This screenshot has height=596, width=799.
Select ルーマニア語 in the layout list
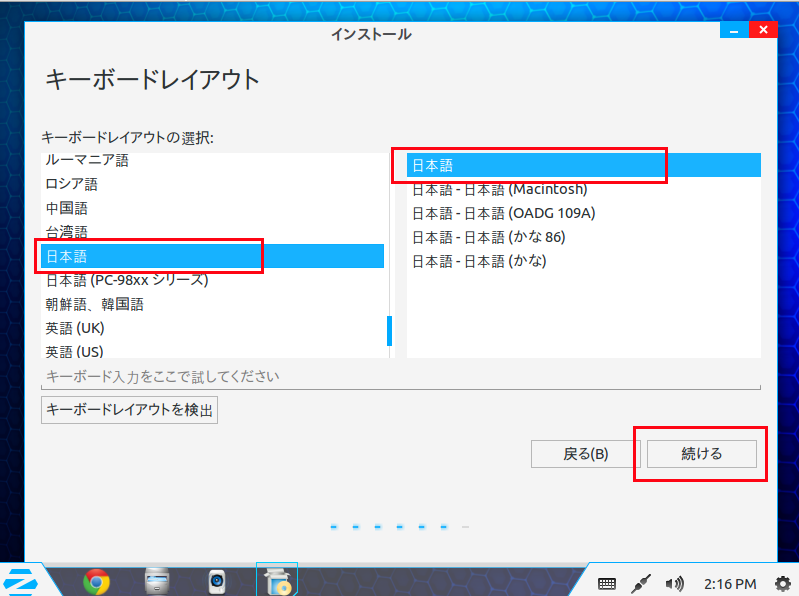point(212,160)
